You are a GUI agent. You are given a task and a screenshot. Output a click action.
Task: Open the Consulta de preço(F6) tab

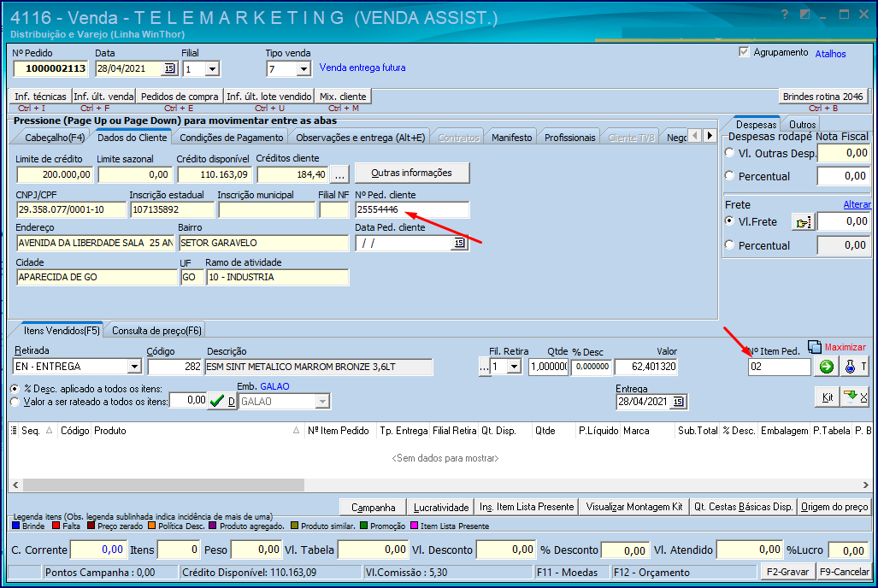[x=156, y=331]
